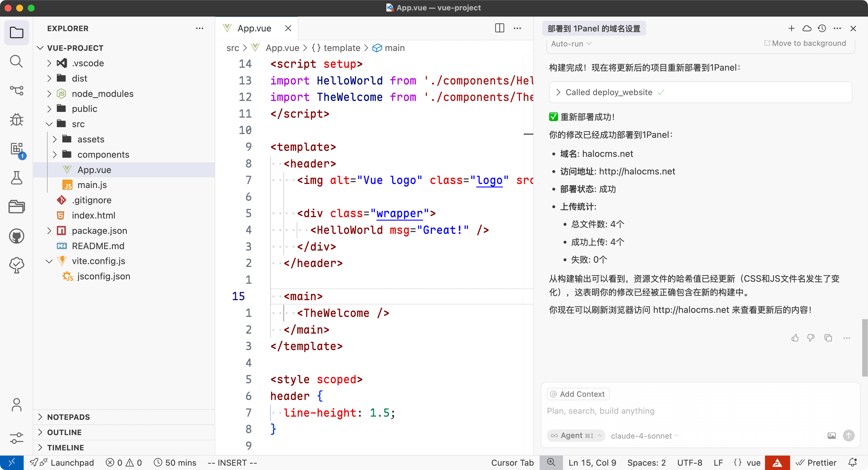
Task: Open the Source Control view
Action: pyautogui.click(x=16, y=91)
